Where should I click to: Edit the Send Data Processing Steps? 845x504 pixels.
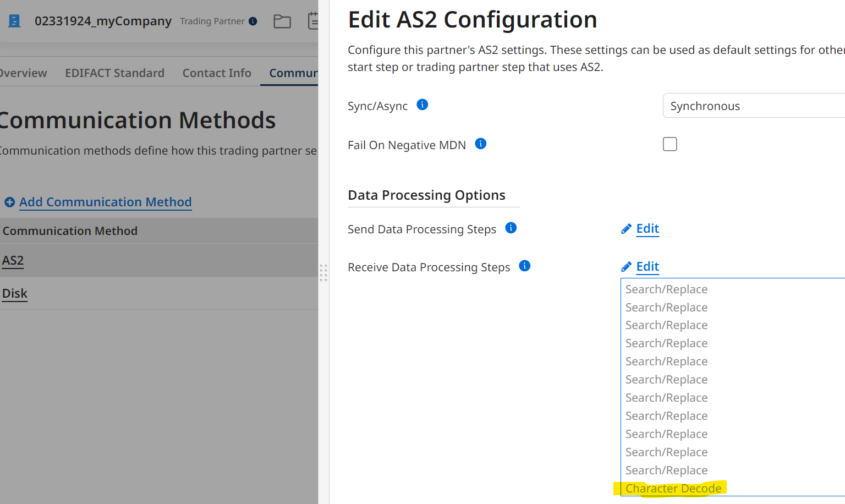point(647,228)
